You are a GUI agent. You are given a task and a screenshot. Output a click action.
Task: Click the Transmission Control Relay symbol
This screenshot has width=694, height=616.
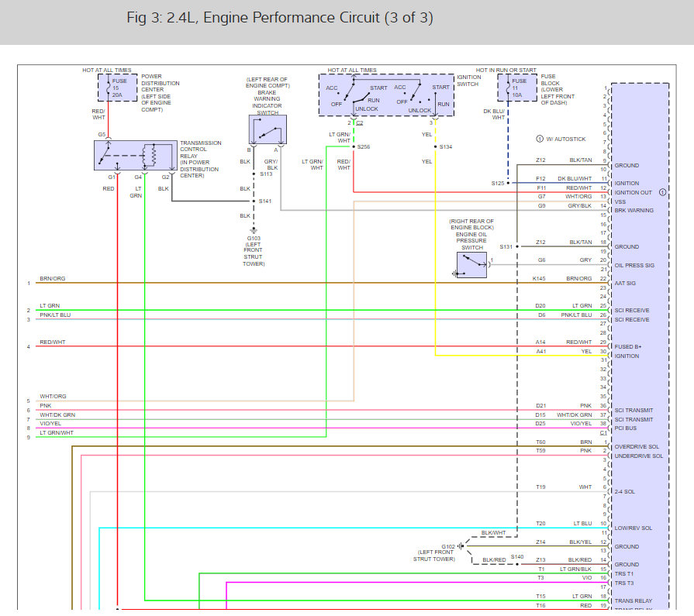tap(136, 155)
